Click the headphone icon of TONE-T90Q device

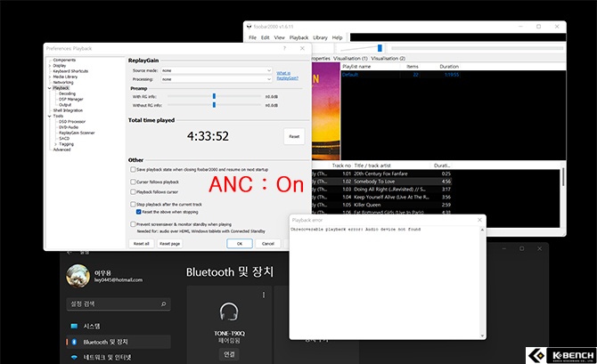(x=229, y=311)
